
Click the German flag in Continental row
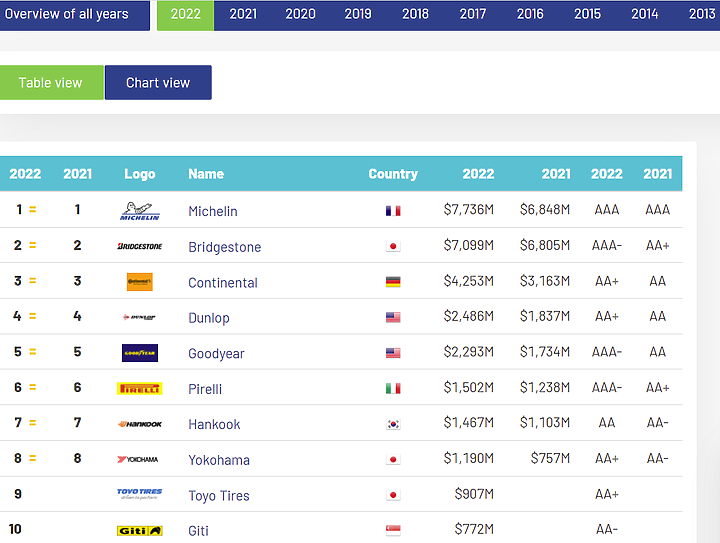393,282
